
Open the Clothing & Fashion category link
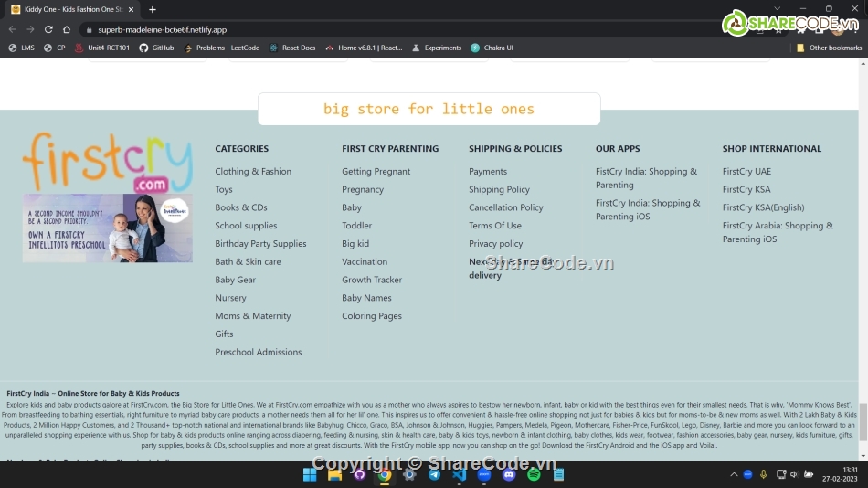253,171
